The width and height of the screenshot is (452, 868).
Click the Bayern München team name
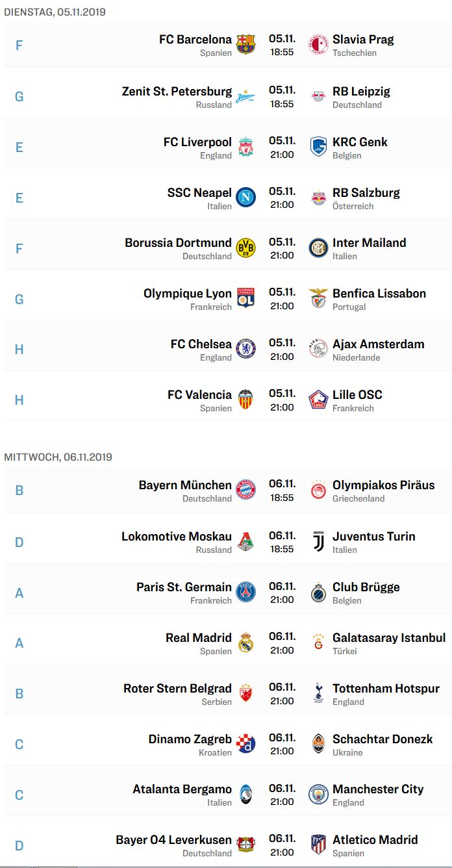tap(185, 485)
